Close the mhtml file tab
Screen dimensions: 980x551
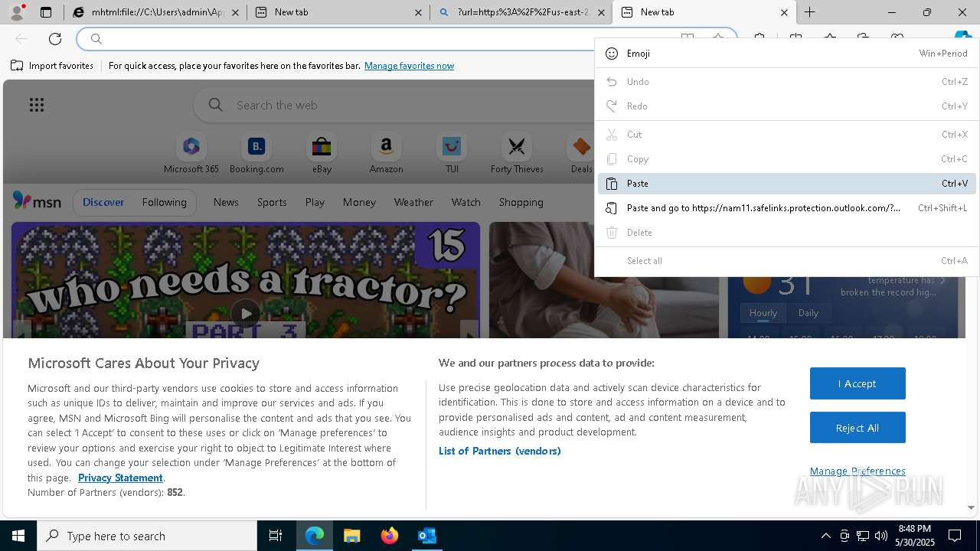pos(235,12)
